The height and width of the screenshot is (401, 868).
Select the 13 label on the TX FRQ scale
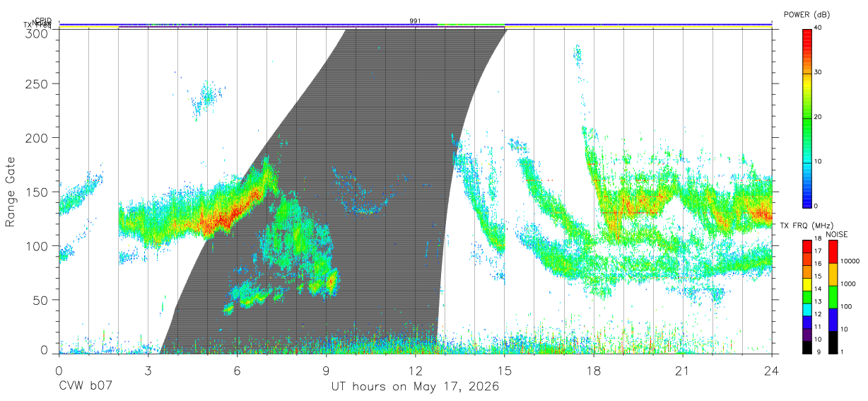(x=818, y=301)
